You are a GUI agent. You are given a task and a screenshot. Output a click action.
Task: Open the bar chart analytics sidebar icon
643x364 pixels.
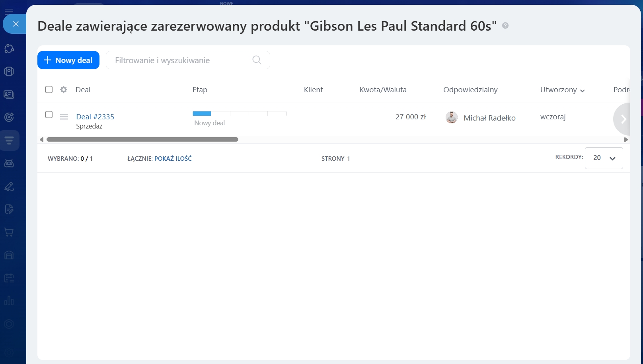pyautogui.click(x=9, y=301)
